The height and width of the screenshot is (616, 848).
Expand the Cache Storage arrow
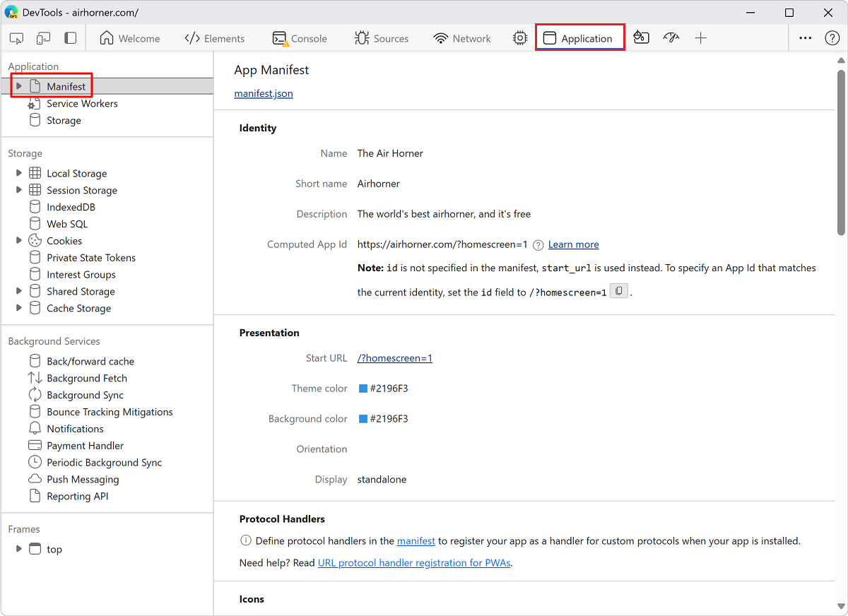coord(19,308)
